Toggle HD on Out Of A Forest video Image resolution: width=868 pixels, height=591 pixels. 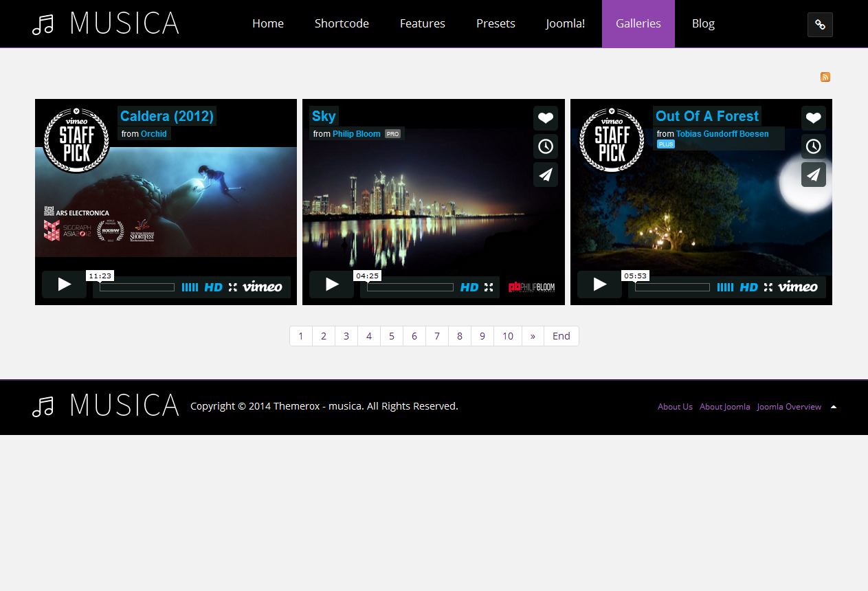[x=749, y=287]
